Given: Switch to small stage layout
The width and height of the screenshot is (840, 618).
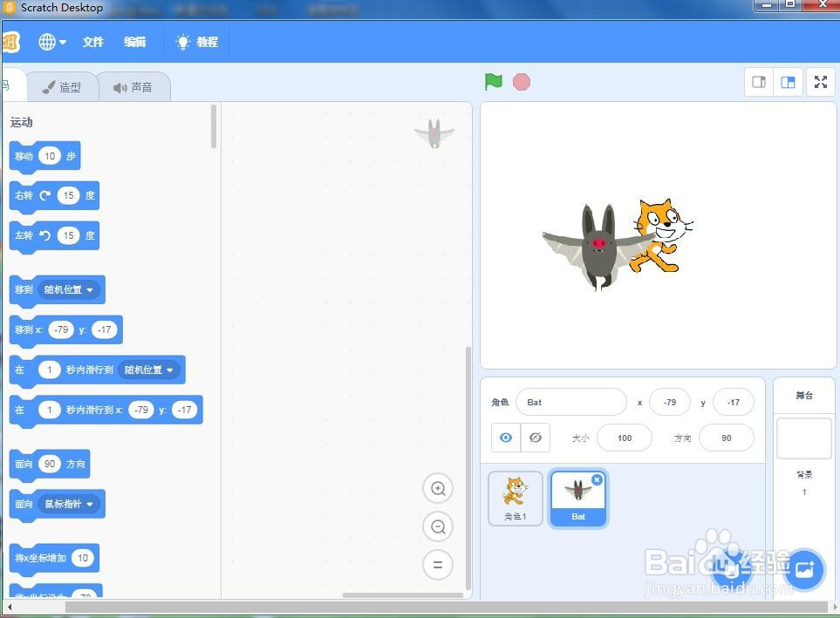Looking at the screenshot, I should coord(759,82).
